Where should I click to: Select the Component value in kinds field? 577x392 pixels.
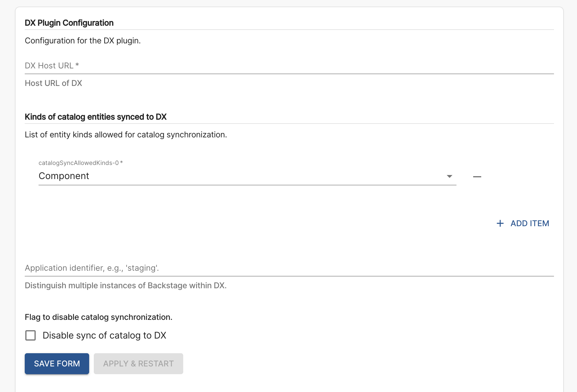click(x=64, y=176)
